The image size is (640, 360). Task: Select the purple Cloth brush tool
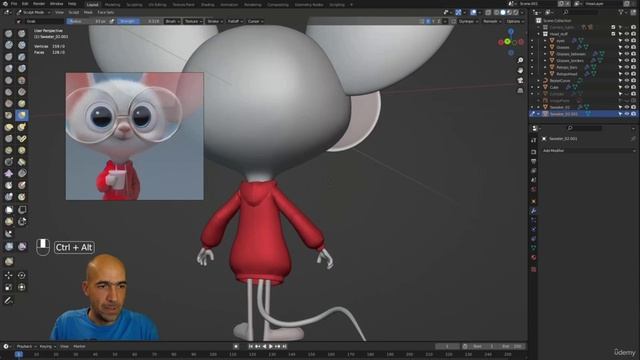[x=9, y=173]
